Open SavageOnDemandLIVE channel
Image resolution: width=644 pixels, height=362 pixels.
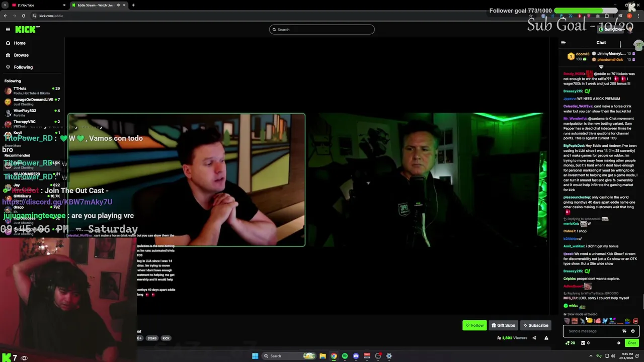(x=32, y=102)
